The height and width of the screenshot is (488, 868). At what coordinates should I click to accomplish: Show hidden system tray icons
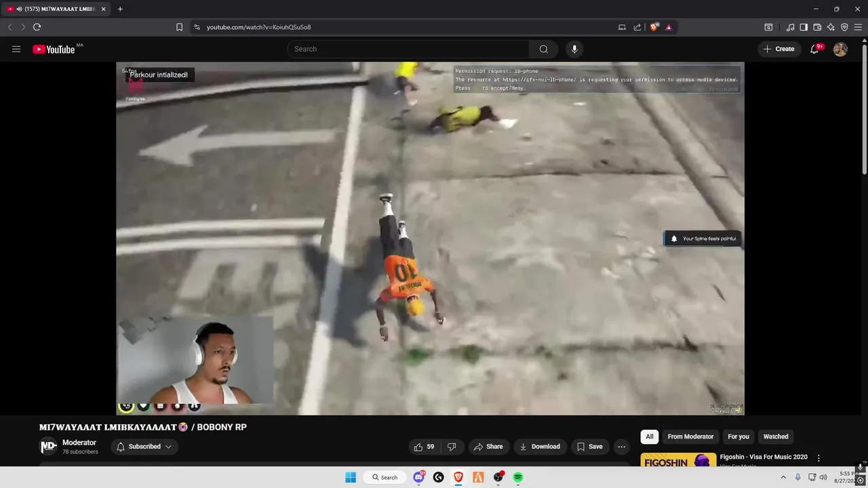[x=783, y=477]
